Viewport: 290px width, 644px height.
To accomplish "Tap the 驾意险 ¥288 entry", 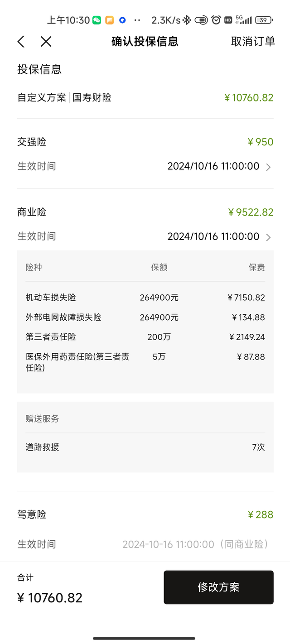I will pyautogui.click(x=145, y=514).
